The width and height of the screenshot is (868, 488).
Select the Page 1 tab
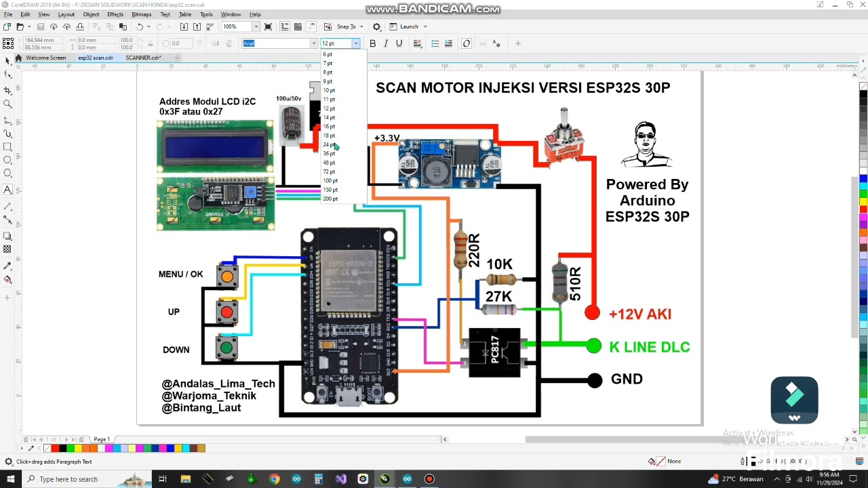coord(102,439)
